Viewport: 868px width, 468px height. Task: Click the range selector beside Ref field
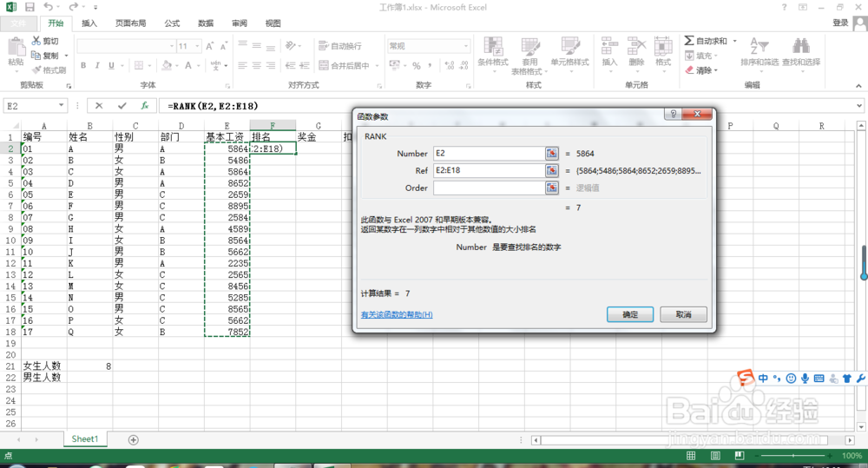(552, 170)
